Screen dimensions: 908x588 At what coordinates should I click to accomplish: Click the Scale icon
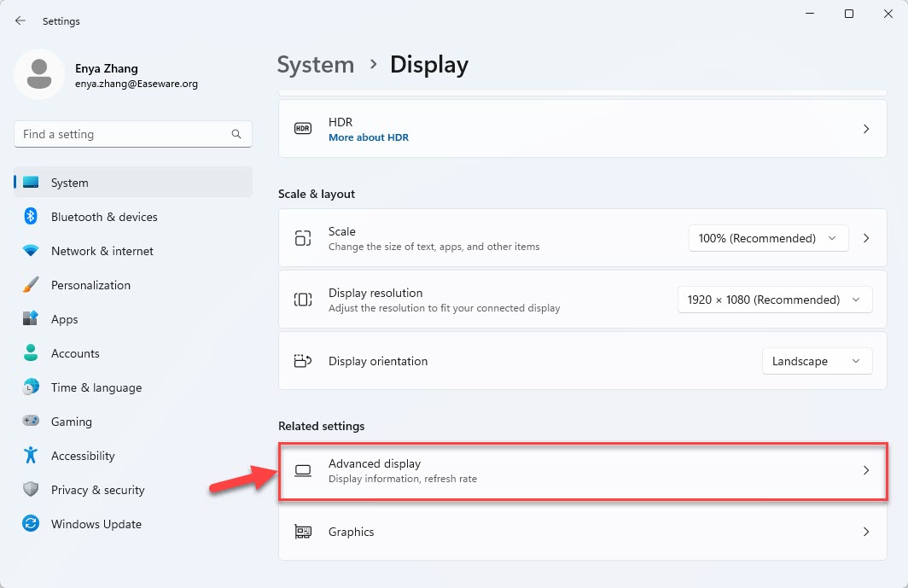pyautogui.click(x=303, y=238)
